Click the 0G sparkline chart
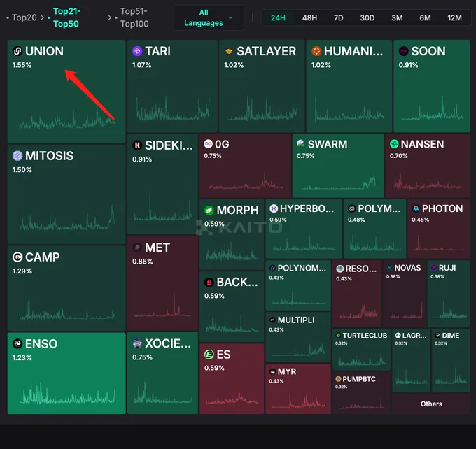 (x=245, y=181)
